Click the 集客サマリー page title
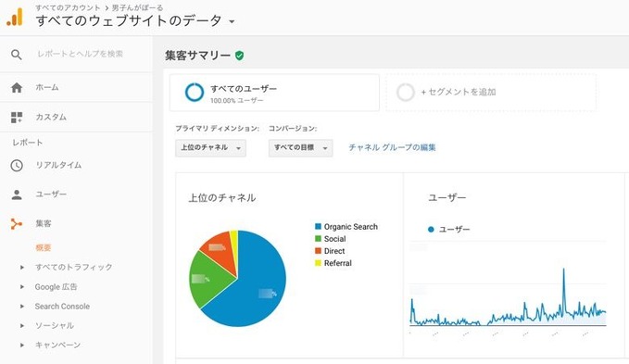Screen dimensions: 629x364 [x=197, y=56]
